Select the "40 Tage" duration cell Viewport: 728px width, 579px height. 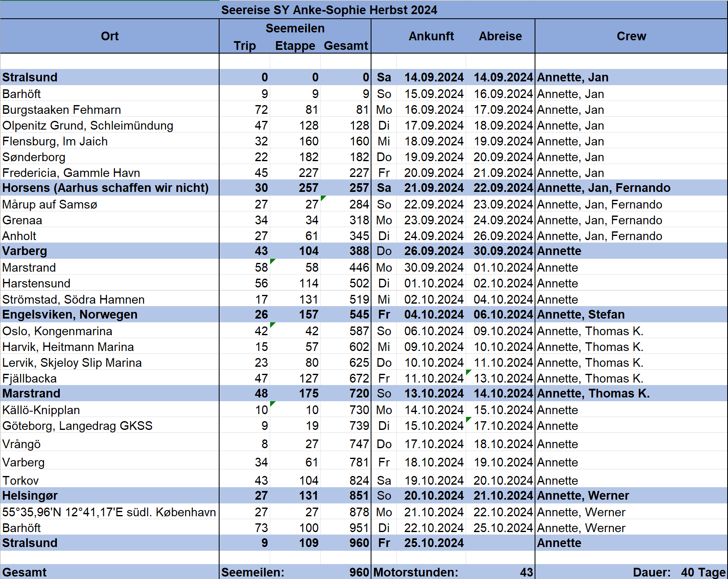(703, 572)
